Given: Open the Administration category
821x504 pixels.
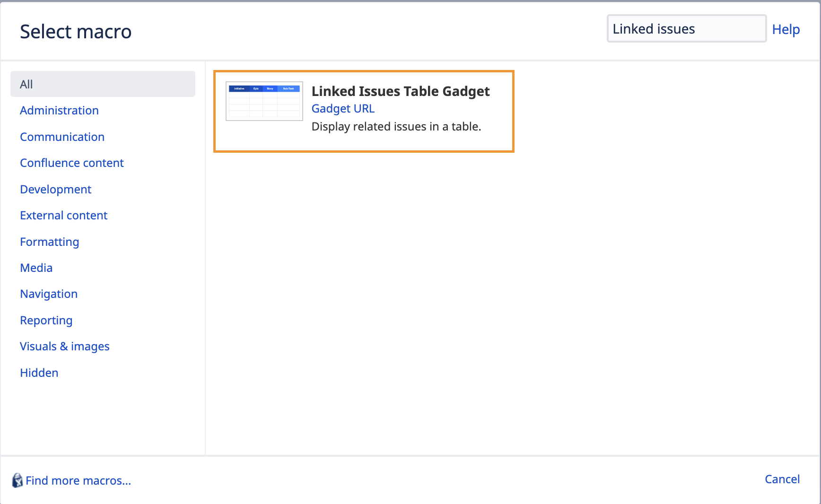Looking at the screenshot, I should [x=59, y=110].
